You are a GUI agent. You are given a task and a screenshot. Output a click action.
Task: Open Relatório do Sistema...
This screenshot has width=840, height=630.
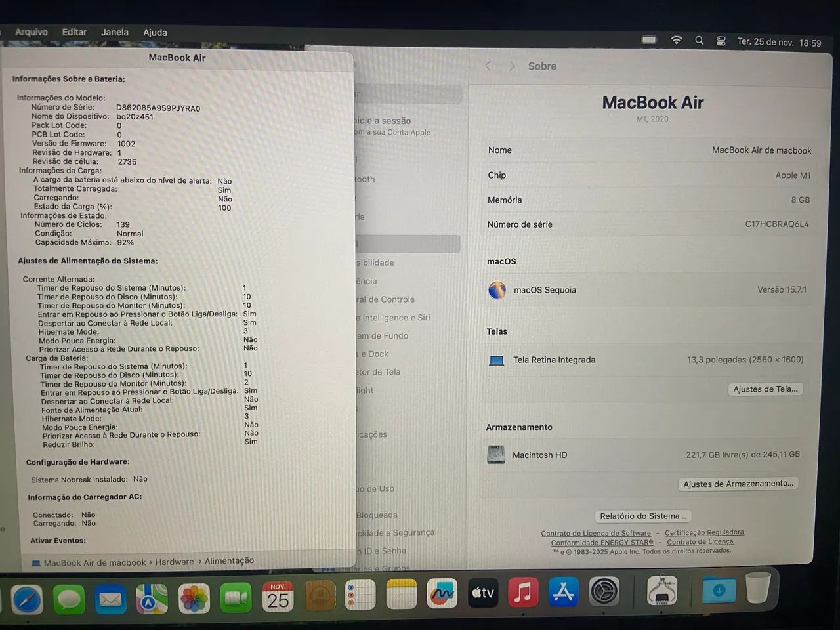642,516
